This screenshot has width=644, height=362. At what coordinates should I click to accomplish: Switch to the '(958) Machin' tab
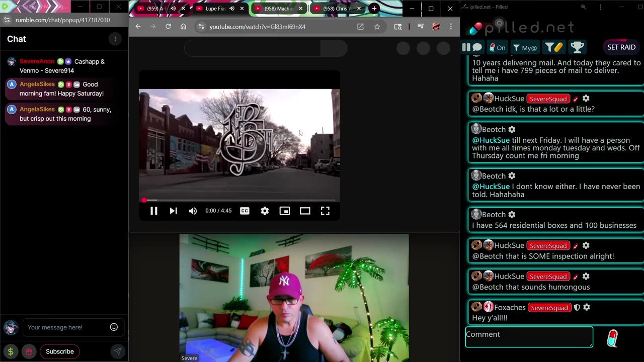coord(279,9)
